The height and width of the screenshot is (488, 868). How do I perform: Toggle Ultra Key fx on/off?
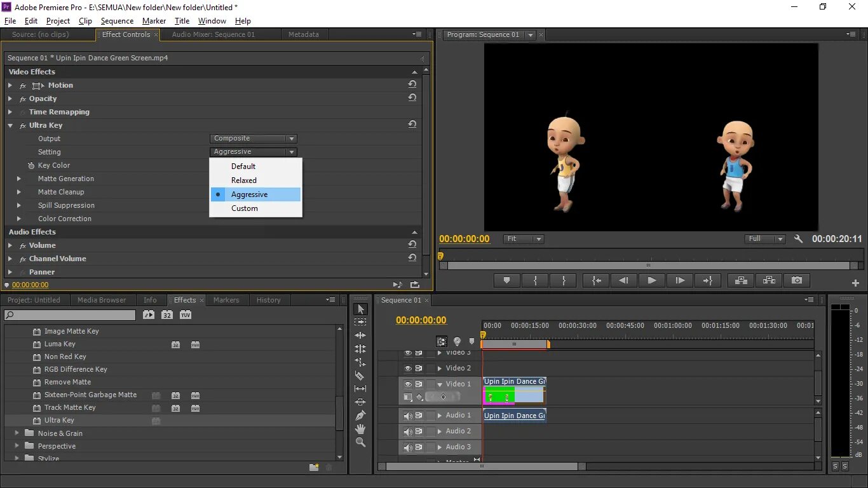23,126
